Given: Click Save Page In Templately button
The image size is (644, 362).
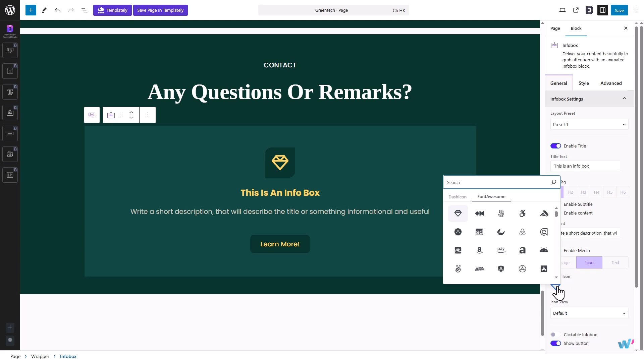Looking at the screenshot, I should (160, 10).
